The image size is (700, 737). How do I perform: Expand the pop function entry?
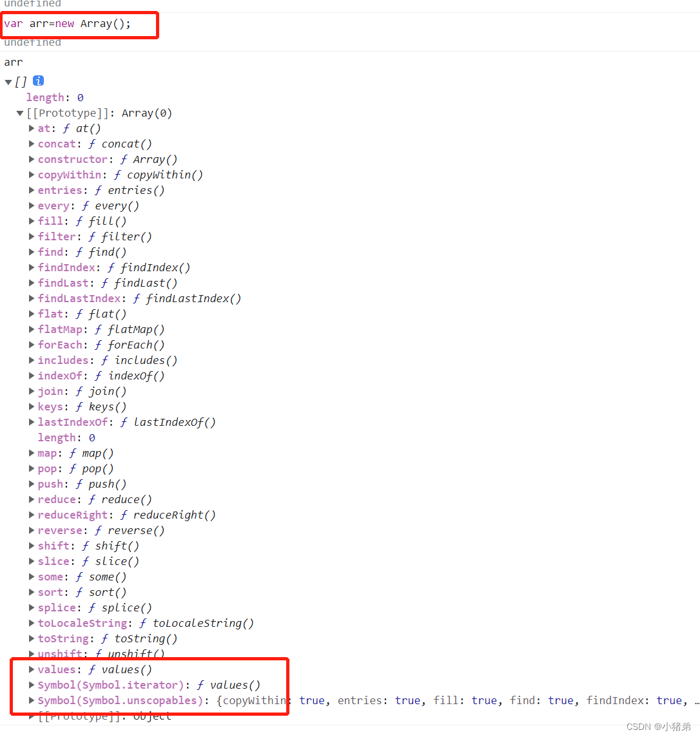(31, 468)
